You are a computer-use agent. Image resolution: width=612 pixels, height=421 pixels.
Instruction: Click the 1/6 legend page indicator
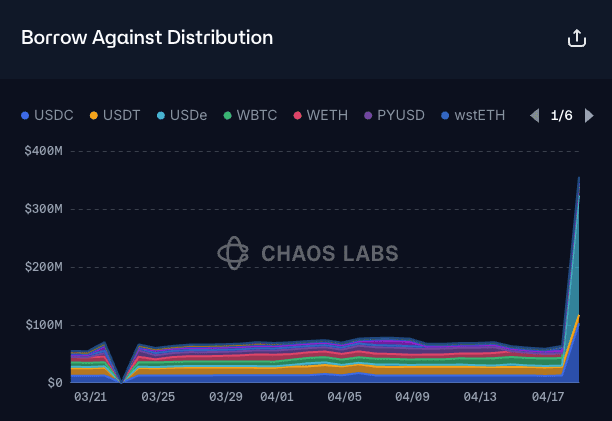click(561, 115)
